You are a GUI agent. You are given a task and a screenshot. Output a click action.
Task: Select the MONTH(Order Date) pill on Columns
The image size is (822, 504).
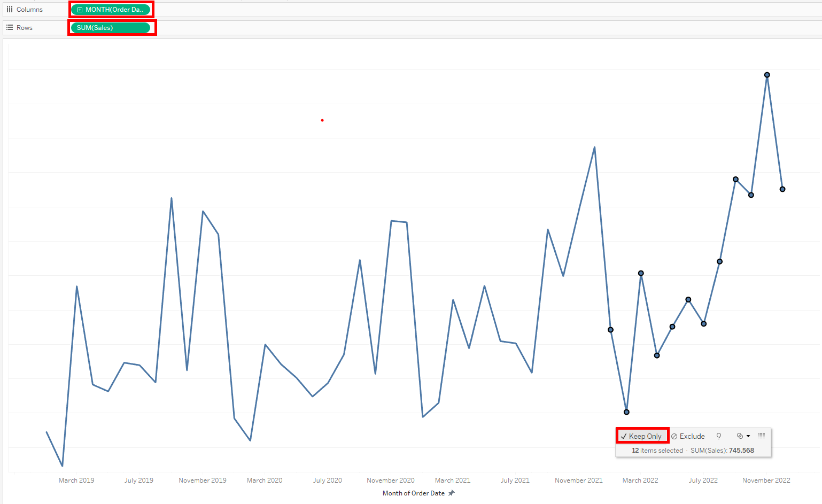tap(111, 9)
